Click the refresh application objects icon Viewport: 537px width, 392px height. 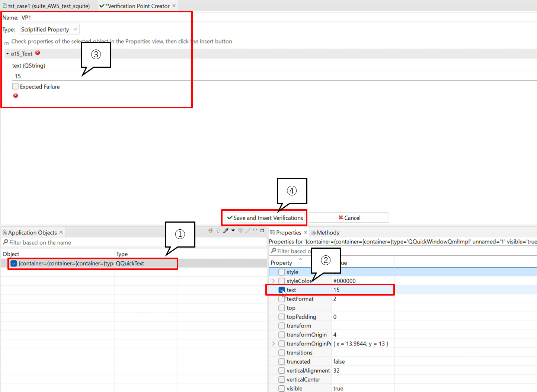[x=211, y=230]
